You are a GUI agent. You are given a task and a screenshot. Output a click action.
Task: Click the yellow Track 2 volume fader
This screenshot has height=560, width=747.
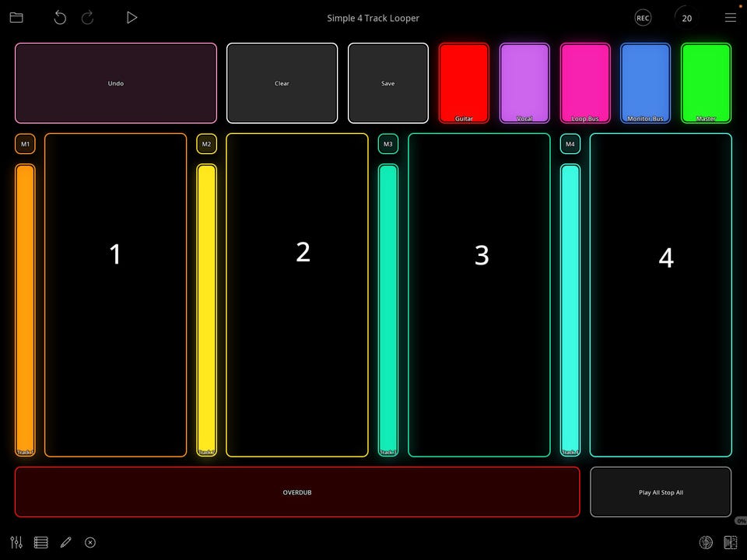(x=207, y=310)
